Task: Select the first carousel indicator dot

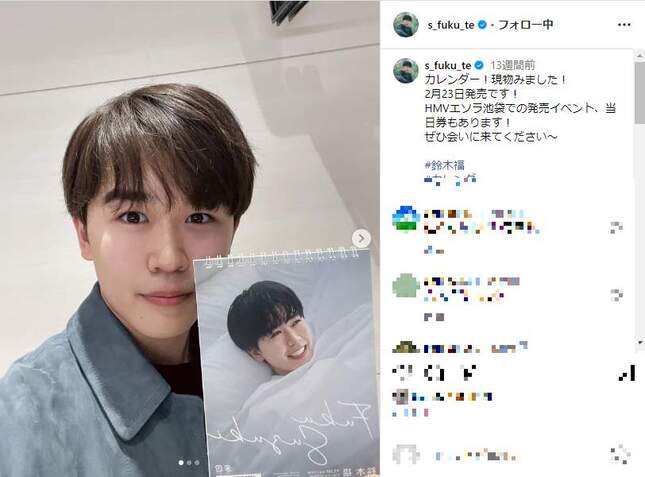Action: pyautogui.click(x=181, y=463)
